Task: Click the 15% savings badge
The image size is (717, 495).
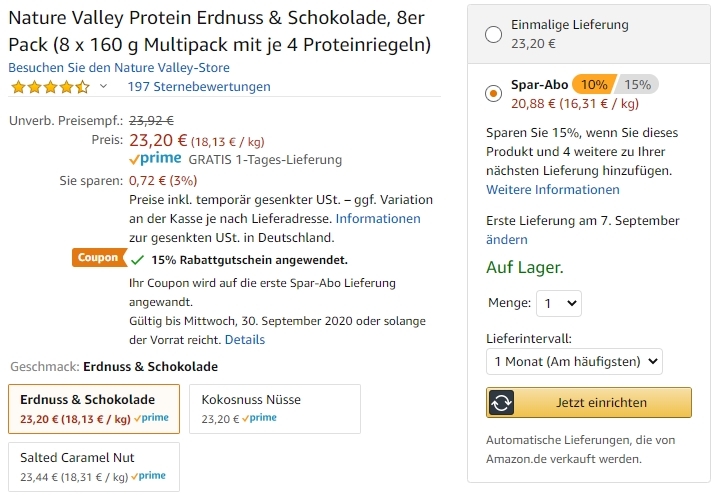Action: [x=637, y=85]
